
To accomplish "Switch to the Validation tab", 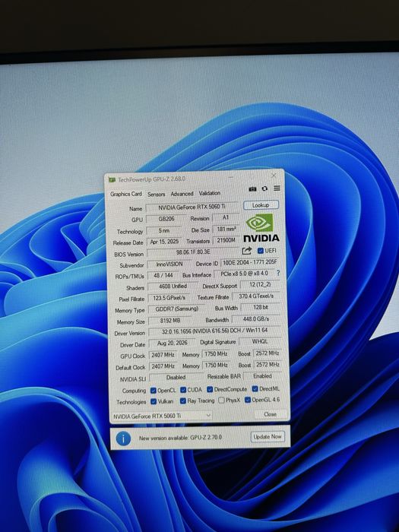I will pyautogui.click(x=209, y=193).
